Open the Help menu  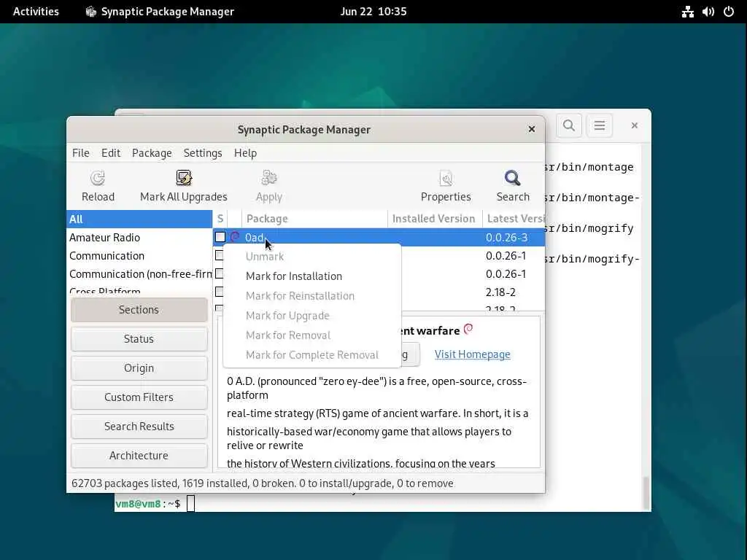tap(245, 153)
